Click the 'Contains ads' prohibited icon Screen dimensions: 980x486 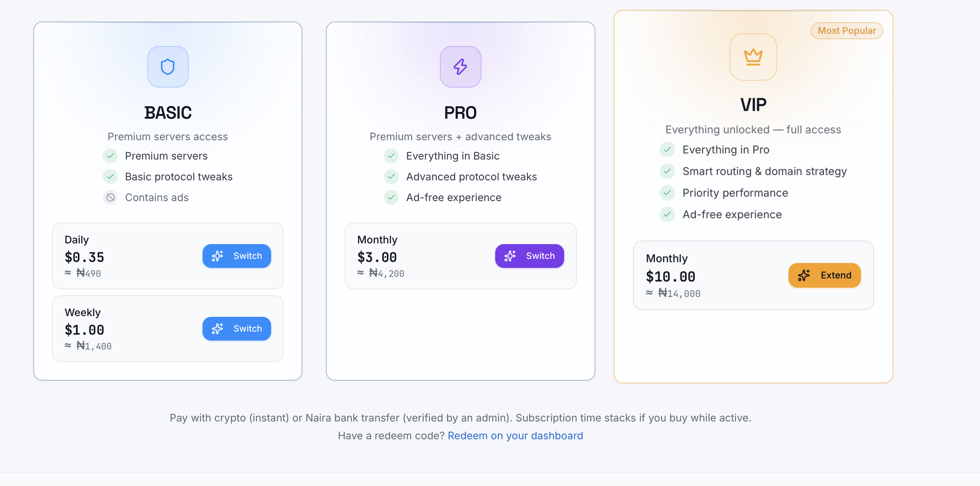tap(110, 197)
